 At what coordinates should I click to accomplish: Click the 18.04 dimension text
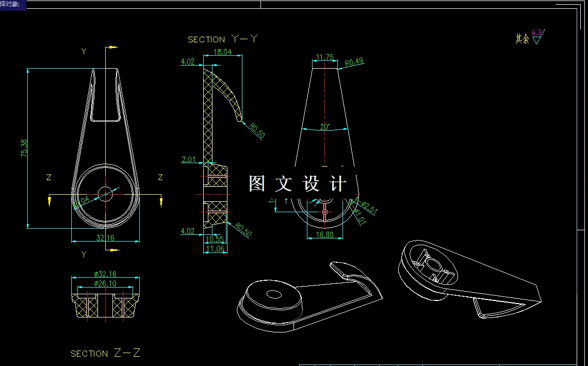point(222,52)
